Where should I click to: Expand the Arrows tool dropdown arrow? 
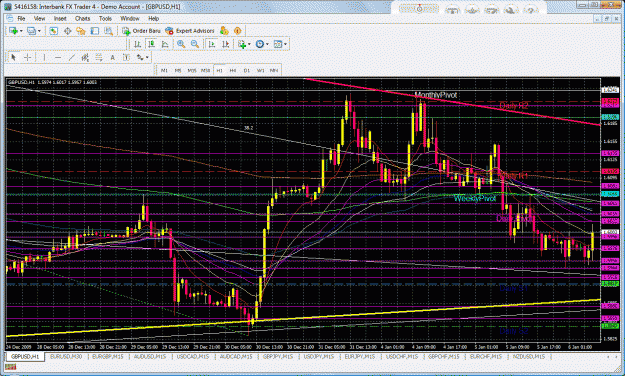(x=147, y=58)
